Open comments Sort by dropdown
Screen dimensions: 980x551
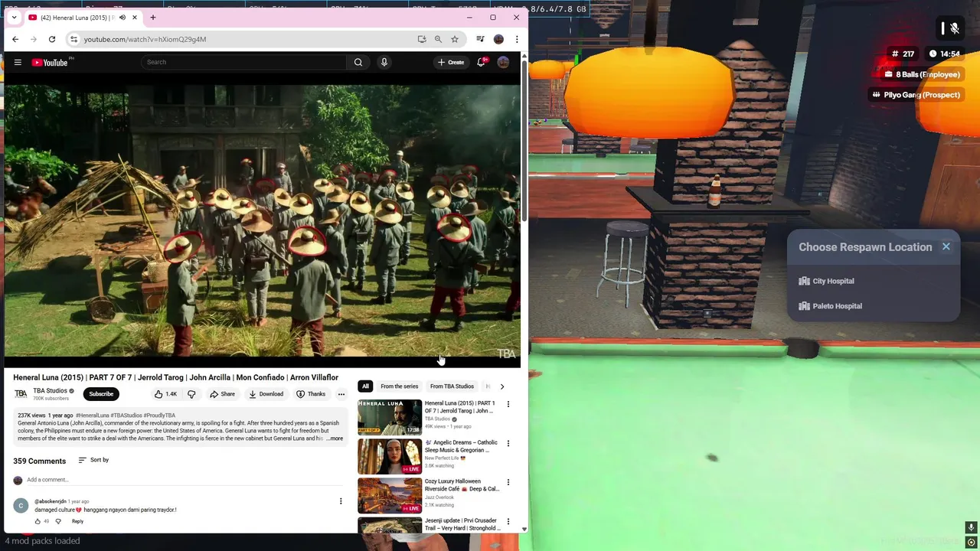pyautogui.click(x=93, y=460)
